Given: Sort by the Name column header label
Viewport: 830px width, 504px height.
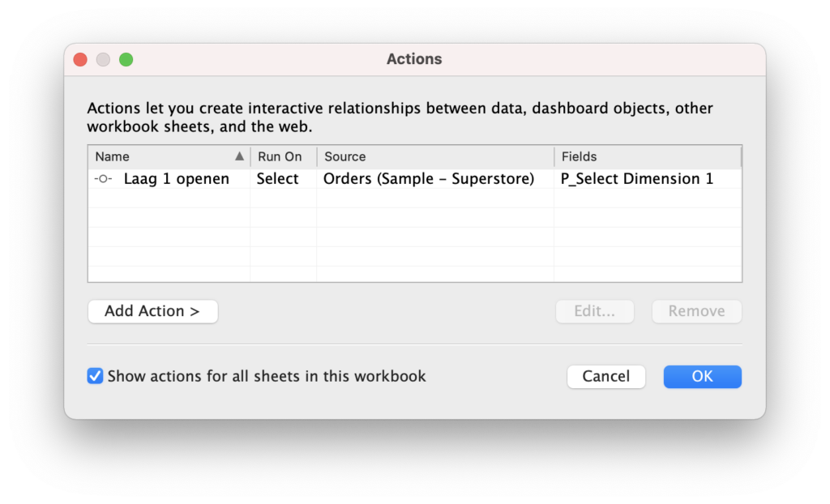Looking at the screenshot, I should [x=113, y=156].
